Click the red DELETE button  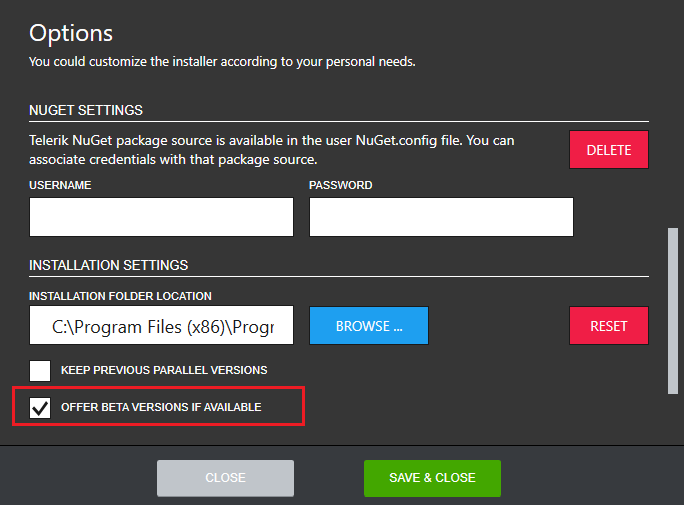pyautogui.click(x=609, y=150)
